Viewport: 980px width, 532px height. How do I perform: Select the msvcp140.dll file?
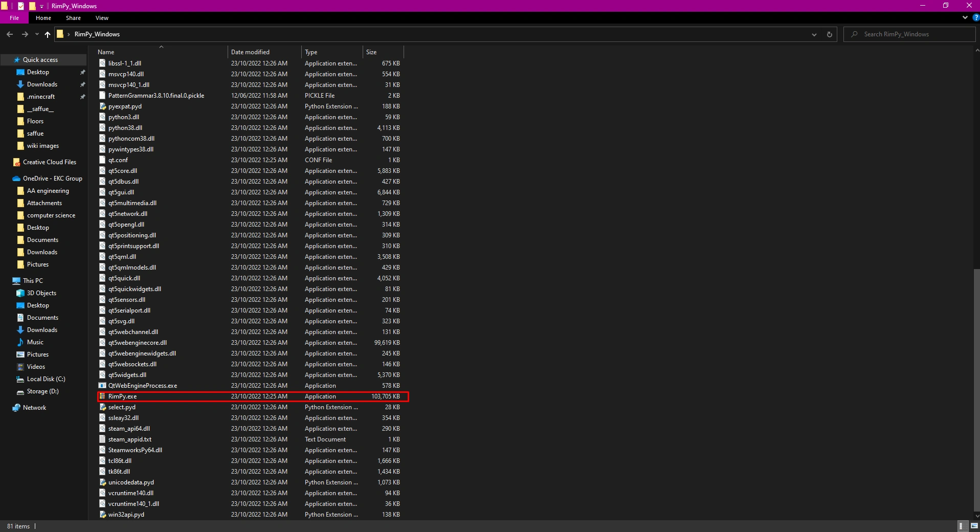(126, 74)
